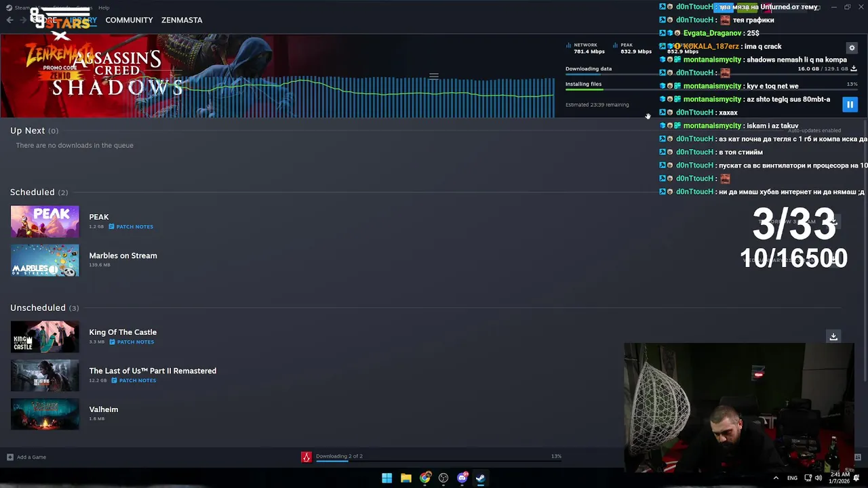868x488 pixels.
Task: Click the Add a Game plus icon
Action: click(10, 457)
